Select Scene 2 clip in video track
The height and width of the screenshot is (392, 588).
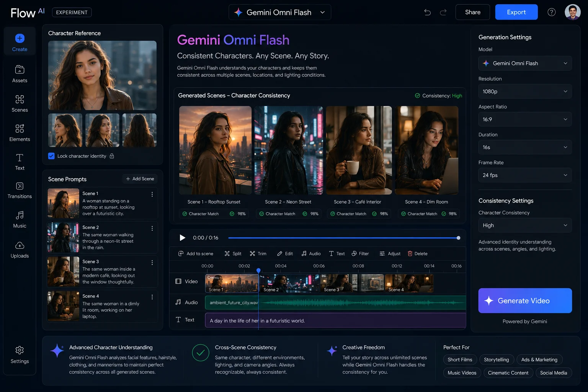(290, 284)
